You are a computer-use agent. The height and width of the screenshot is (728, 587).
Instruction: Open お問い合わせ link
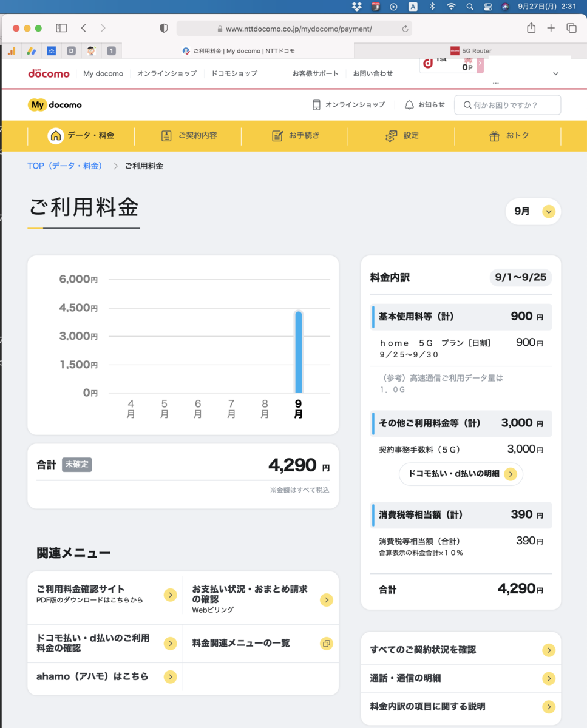[373, 73]
